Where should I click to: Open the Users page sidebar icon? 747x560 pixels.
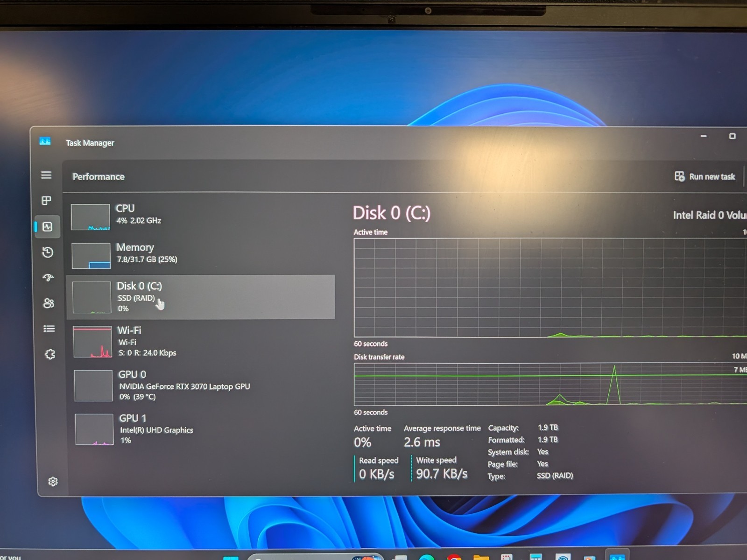pos(49,303)
